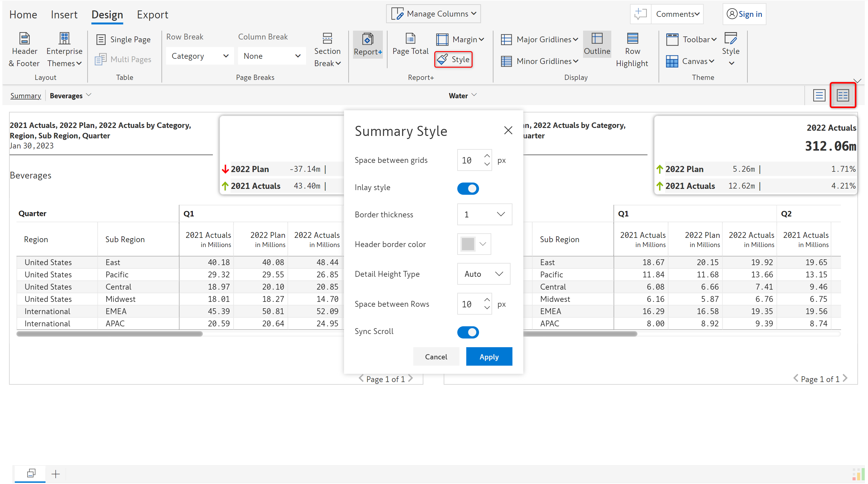The width and height of the screenshot is (868, 484).
Task: Open the Detail Height Type dropdown
Action: point(483,274)
